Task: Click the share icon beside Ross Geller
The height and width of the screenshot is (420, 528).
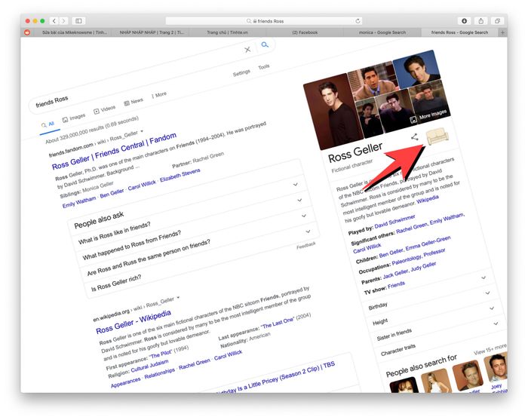Action: click(x=415, y=137)
